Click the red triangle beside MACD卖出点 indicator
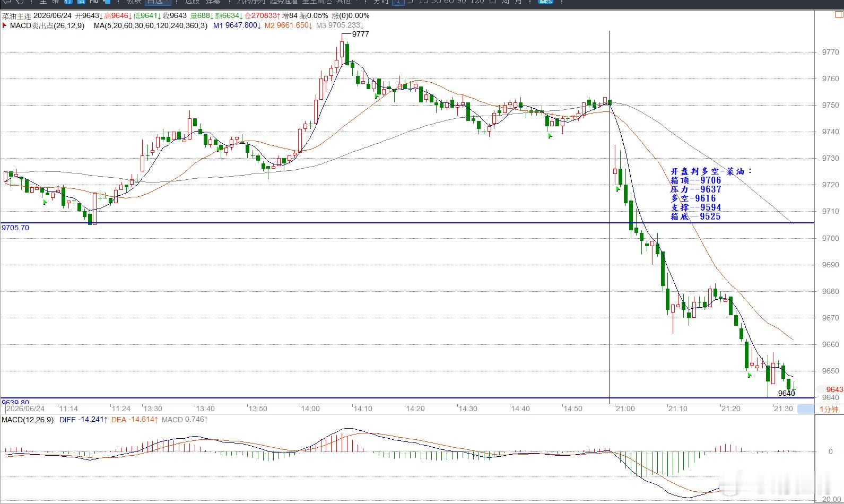844x504 pixels. point(5,25)
